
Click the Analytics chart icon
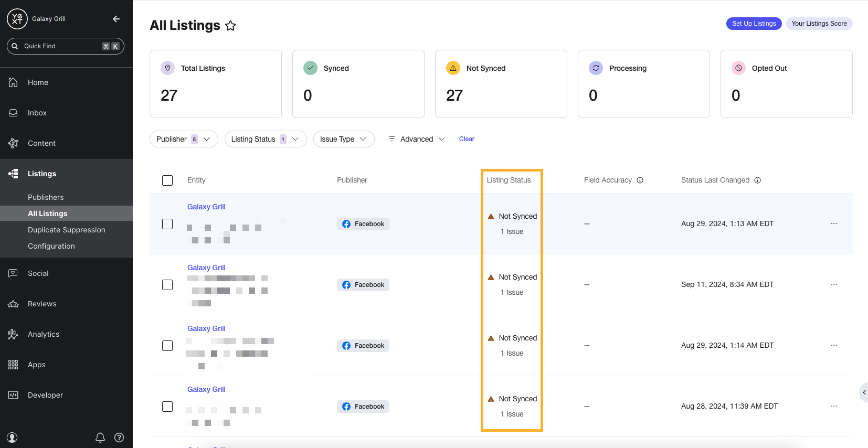click(x=13, y=334)
